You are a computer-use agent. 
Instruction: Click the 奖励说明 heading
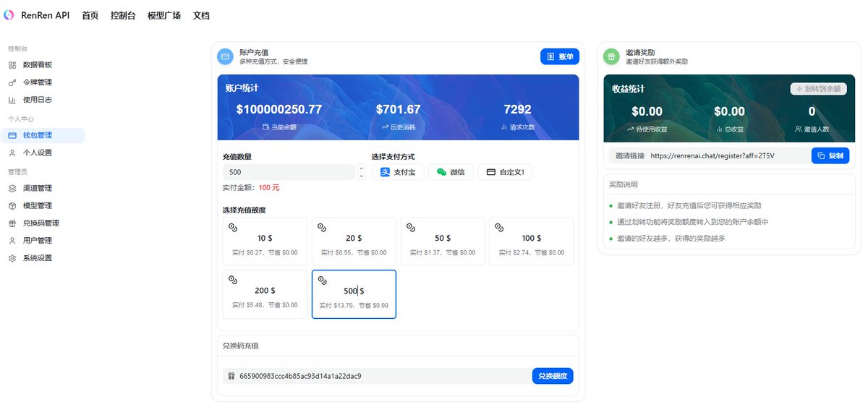624,184
